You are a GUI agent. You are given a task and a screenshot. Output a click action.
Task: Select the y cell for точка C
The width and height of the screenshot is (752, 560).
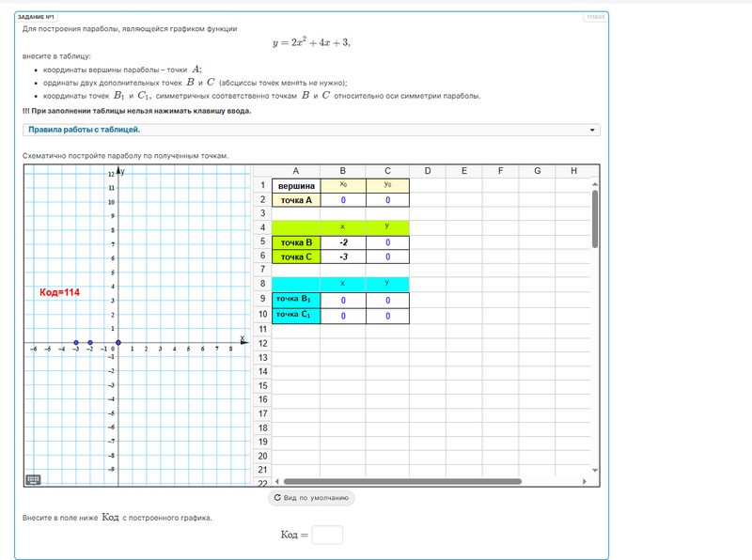point(387,257)
